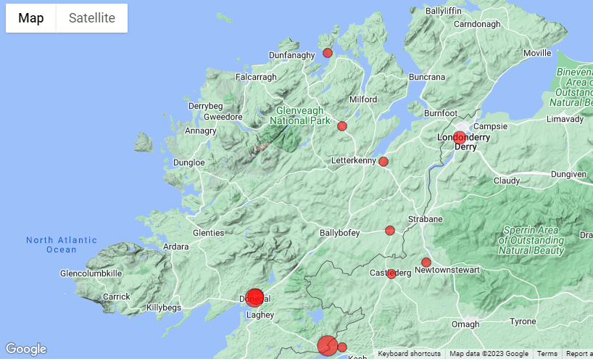This screenshot has width=593, height=364.
Task: Select the red marker at Newtownstewart
Action: tap(426, 262)
